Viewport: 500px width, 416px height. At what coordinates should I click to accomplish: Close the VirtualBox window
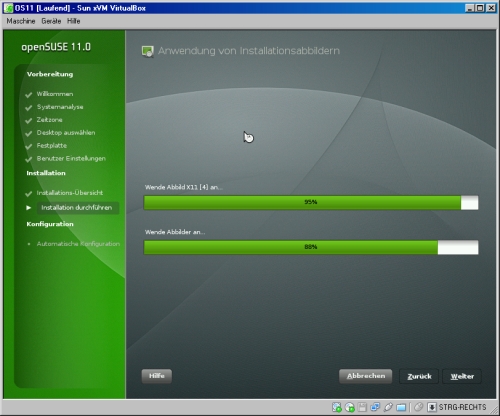pyautogui.click(x=491, y=8)
